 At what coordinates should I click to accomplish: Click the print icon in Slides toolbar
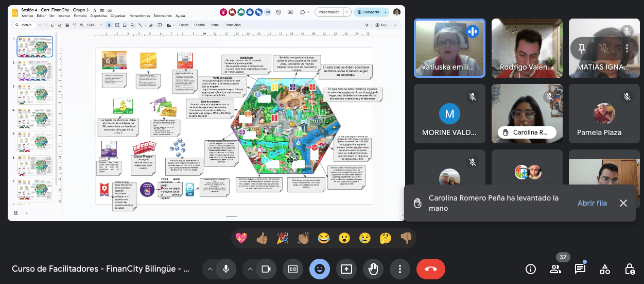tap(67, 25)
